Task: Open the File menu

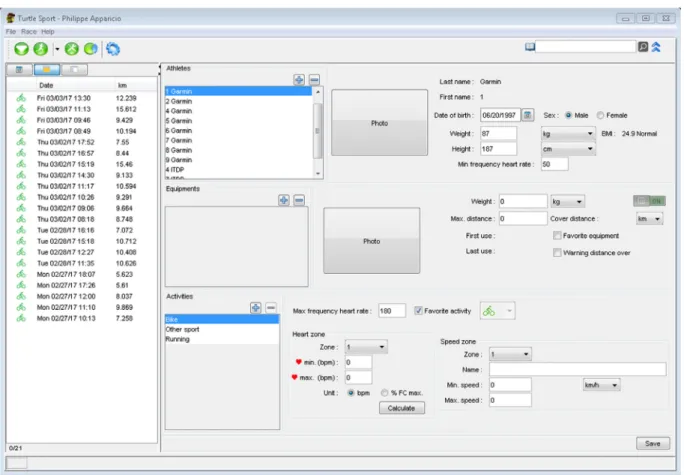Action: (11, 31)
